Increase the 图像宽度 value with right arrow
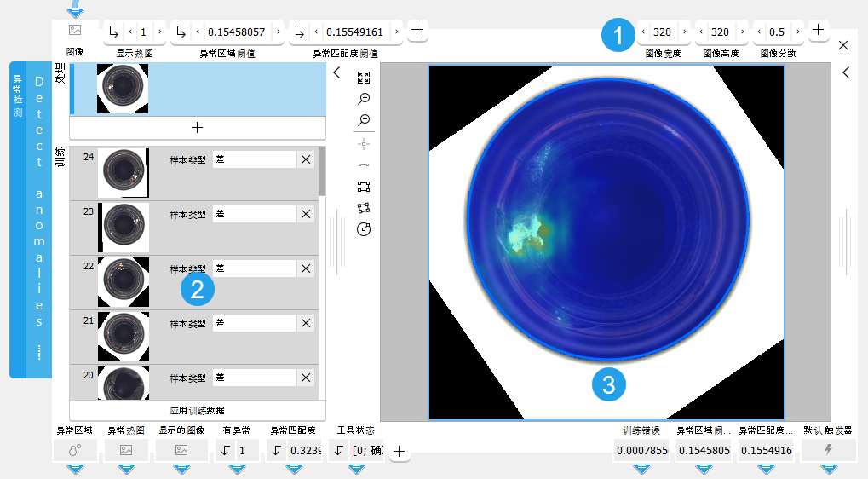The height and width of the screenshot is (479, 868). pos(682,32)
